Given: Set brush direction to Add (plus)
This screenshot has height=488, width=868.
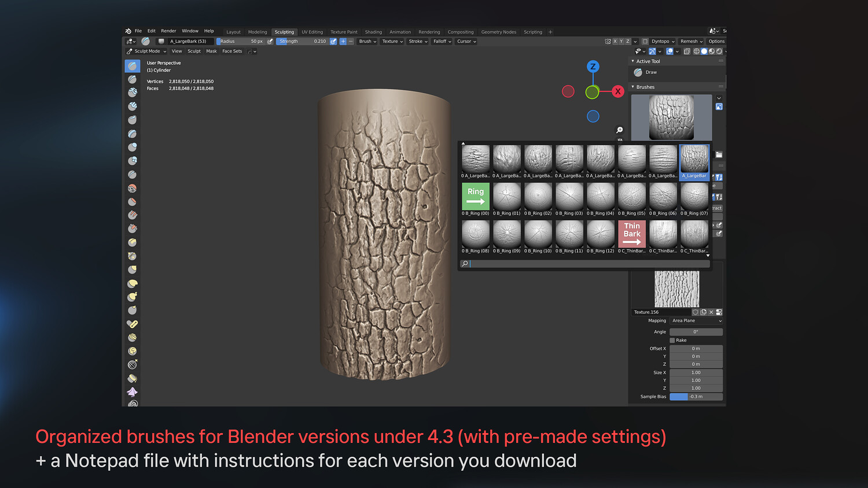Looking at the screenshot, I should tap(343, 42).
